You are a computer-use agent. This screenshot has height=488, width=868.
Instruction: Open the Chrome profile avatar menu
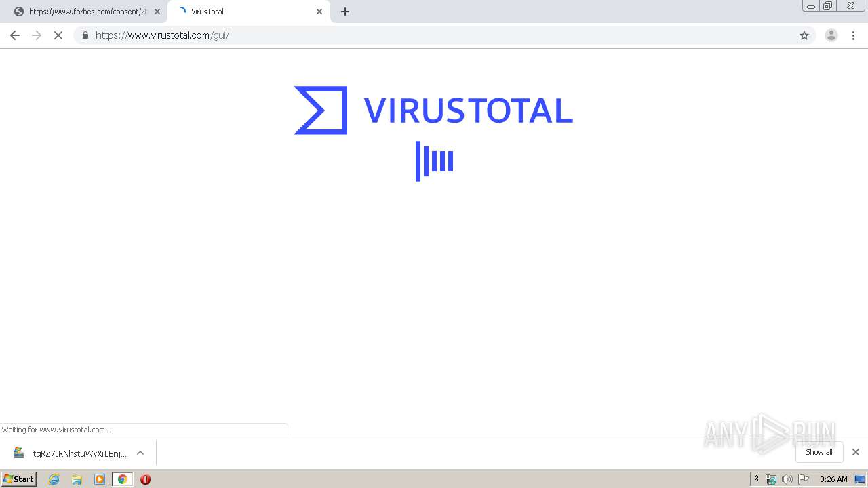[831, 35]
